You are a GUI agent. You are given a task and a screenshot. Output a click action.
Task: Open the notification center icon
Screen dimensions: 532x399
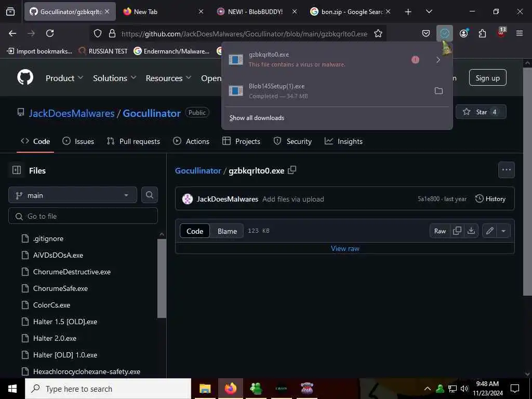515,389
